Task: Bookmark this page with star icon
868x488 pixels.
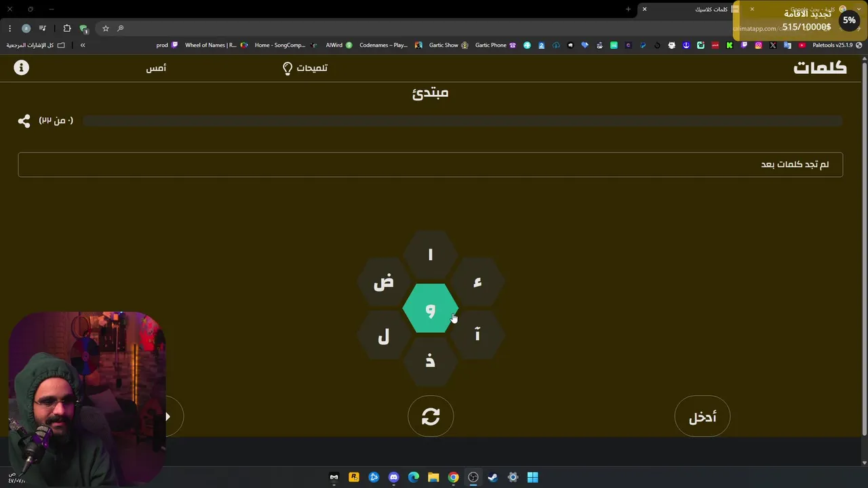Action: tap(106, 28)
